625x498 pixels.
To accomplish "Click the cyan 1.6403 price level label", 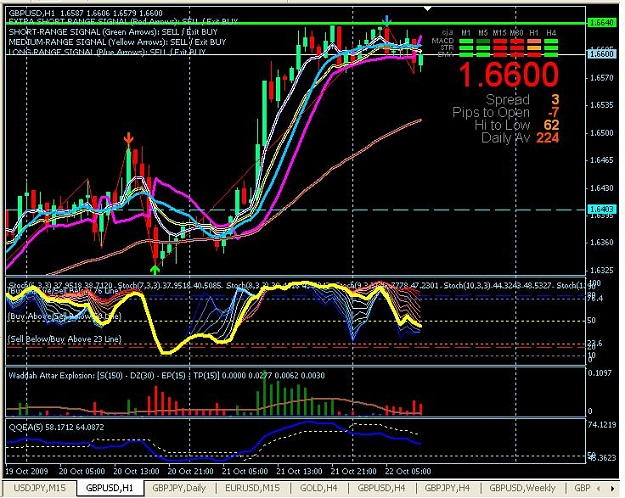I will [601, 209].
